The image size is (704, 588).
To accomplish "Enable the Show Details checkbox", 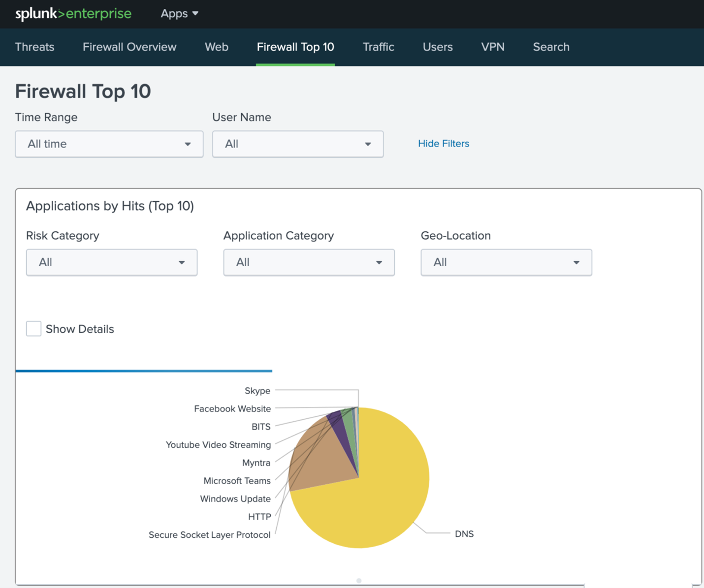I will tap(33, 329).
